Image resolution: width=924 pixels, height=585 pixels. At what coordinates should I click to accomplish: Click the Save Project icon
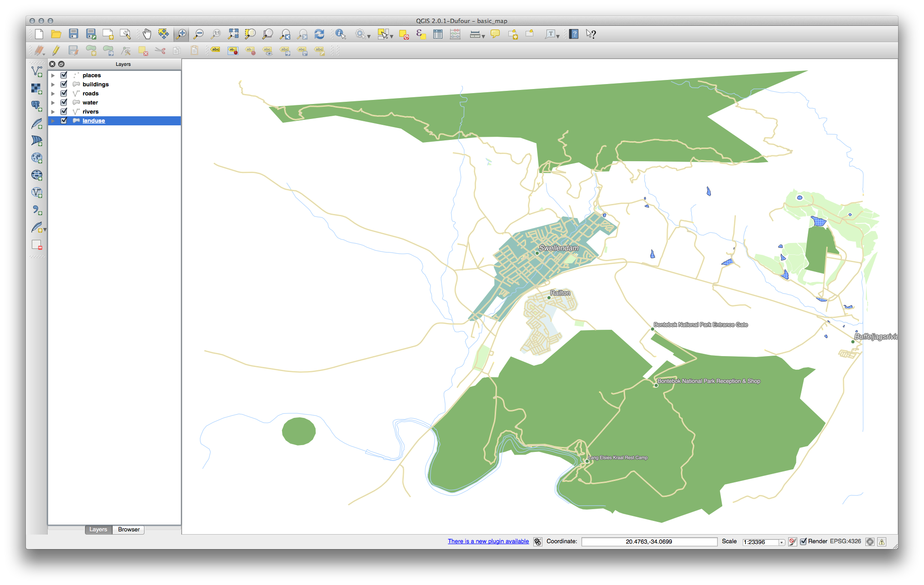74,34
